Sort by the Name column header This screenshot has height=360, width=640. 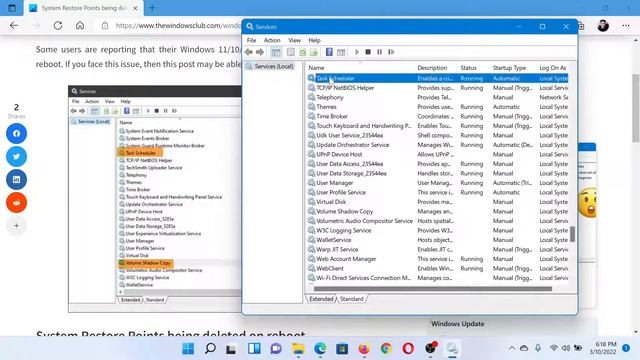316,68
